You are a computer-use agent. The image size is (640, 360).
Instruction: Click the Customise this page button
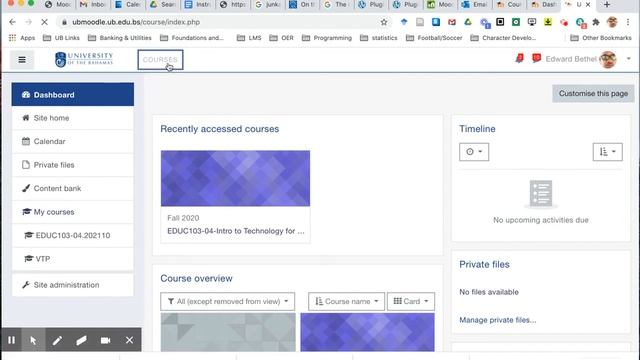point(593,93)
